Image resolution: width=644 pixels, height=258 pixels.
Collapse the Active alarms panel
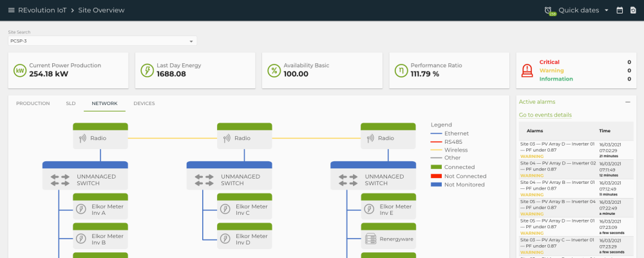(x=627, y=102)
